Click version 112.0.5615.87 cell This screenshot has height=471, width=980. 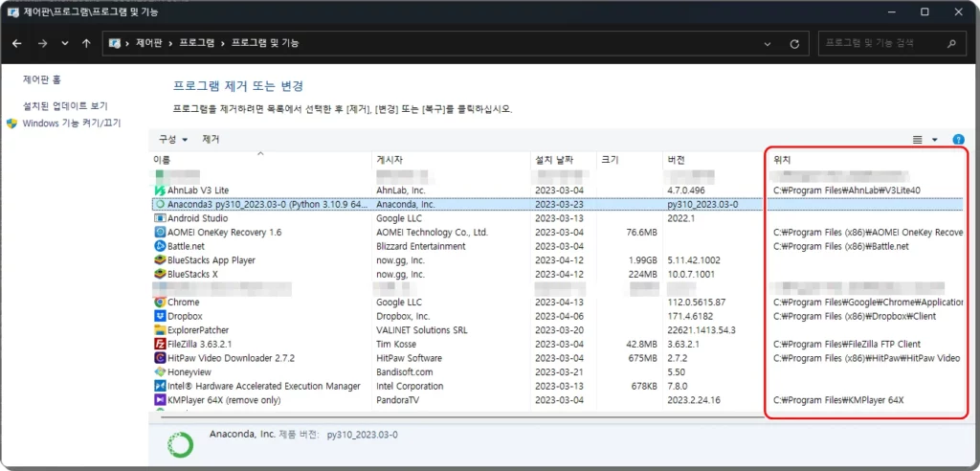click(697, 303)
